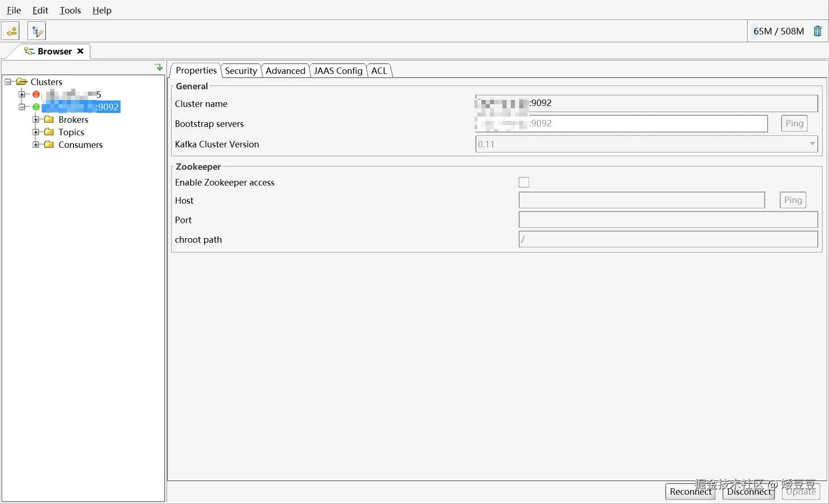Viewport: 829px width, 504px height.
Task: Expand the Topics folder
Action: click(x=36, y=132)
